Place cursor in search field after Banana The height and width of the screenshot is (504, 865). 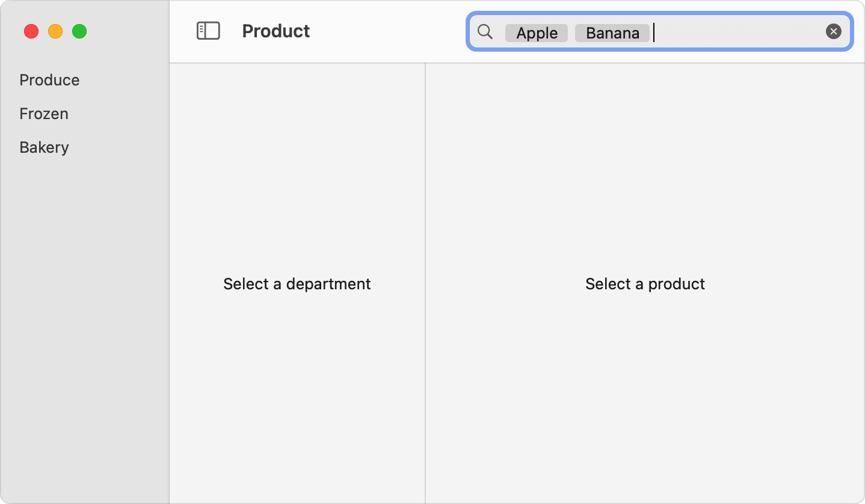coord(734,32)
